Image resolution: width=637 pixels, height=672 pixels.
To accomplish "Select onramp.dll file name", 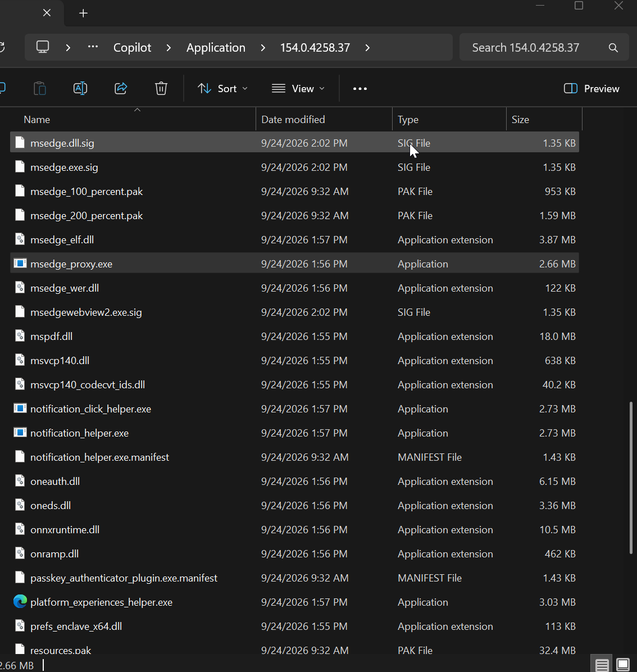I will [x=54, y=553].
